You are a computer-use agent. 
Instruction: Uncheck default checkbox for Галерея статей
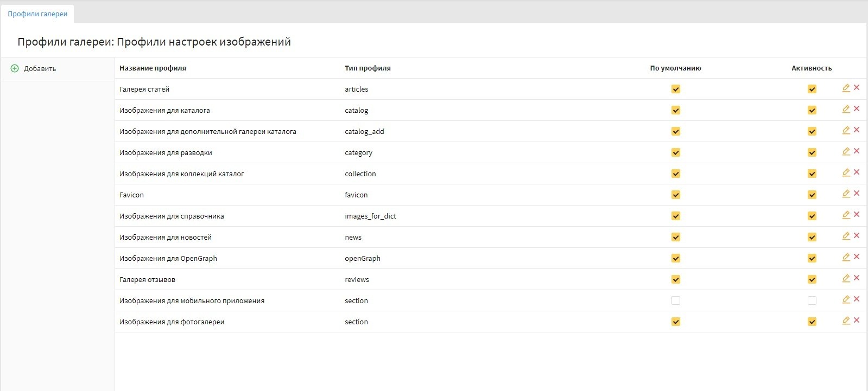tap(675, 89)
